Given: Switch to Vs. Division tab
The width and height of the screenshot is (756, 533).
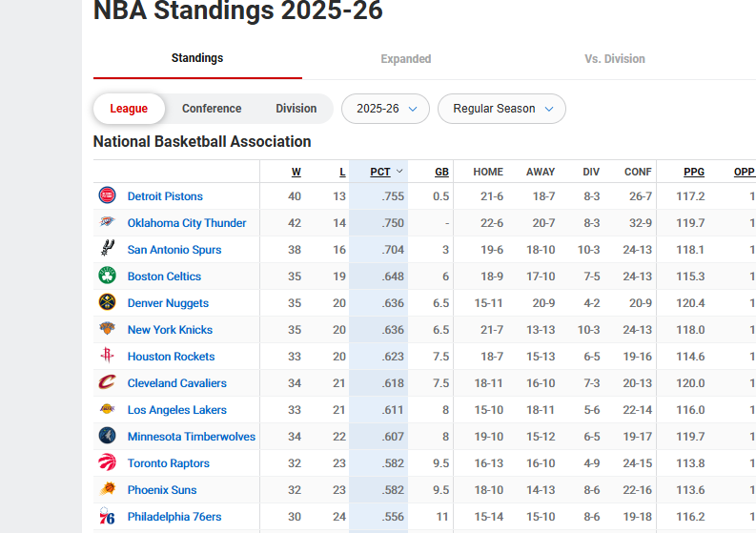Looking at the screenshot, I should point(614,59).
